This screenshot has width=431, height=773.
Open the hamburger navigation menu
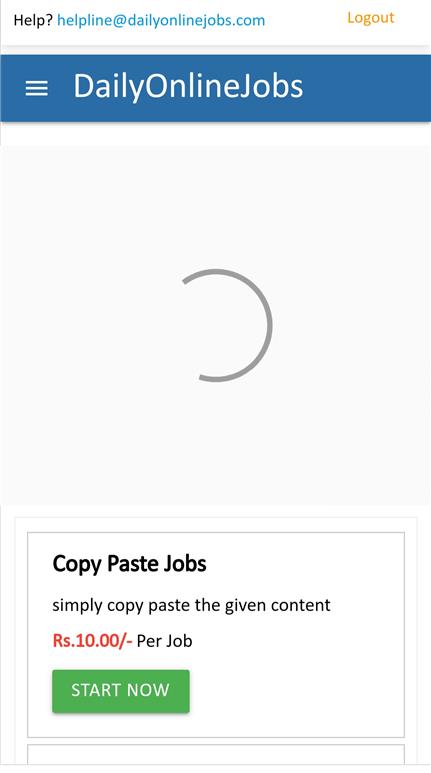36,88
